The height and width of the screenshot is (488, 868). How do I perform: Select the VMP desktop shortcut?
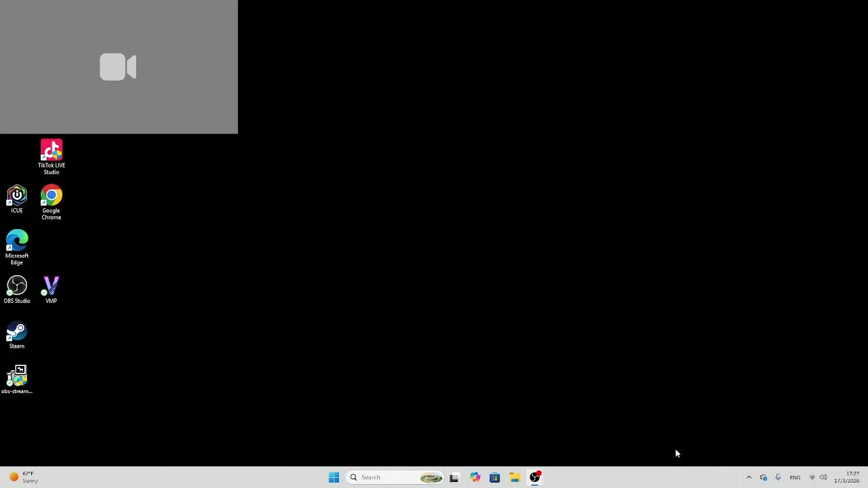(x=52, y=290)
